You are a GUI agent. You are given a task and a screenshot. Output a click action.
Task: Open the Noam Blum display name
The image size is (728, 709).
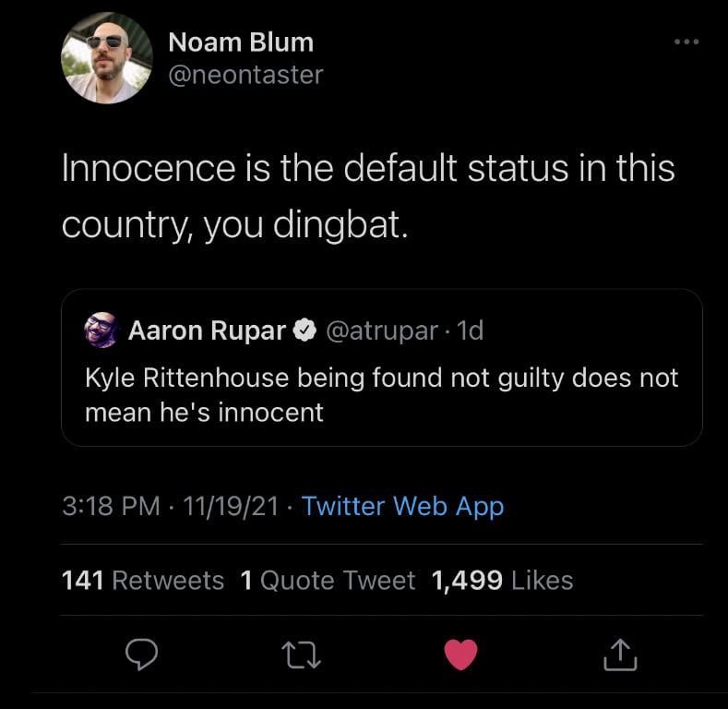coord(241,42)
